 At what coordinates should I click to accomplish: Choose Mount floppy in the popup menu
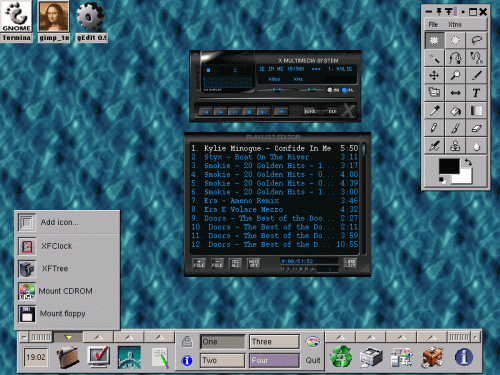[x=68, y=314]
